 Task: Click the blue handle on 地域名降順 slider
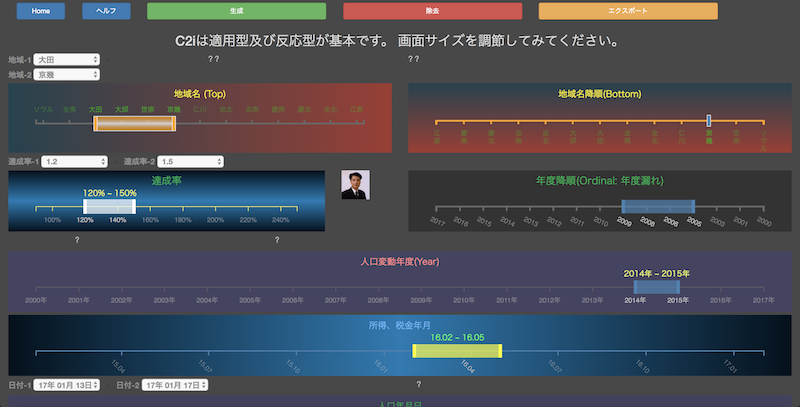[708, 120]
